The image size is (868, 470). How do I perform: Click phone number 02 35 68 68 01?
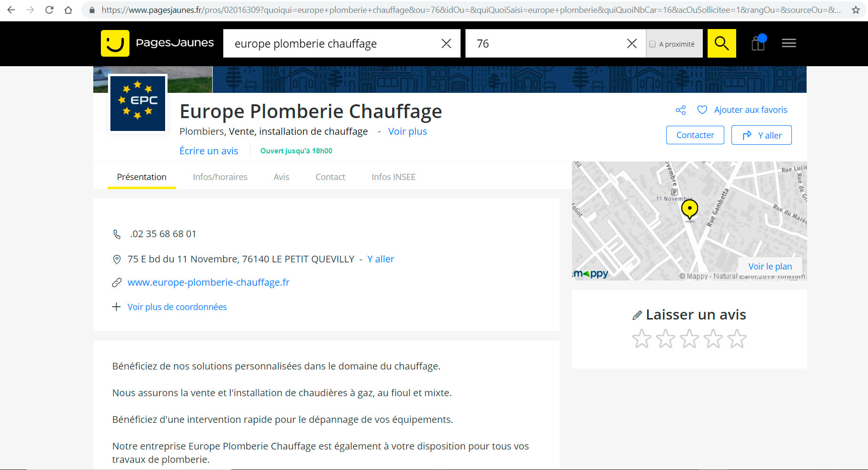163,234
